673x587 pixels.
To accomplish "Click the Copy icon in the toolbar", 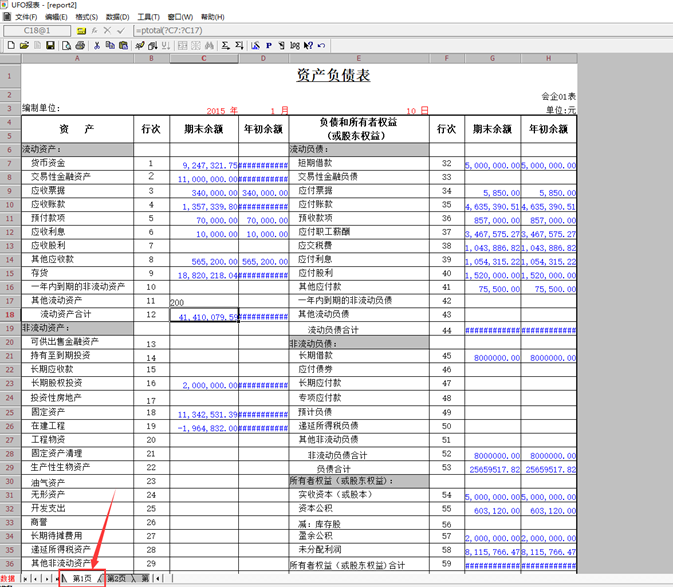I will 110,45.
